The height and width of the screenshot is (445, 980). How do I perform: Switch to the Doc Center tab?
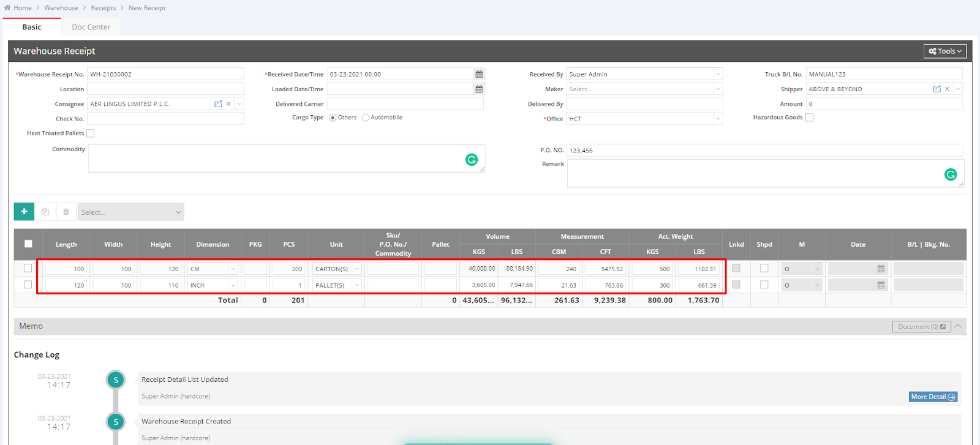91,27
